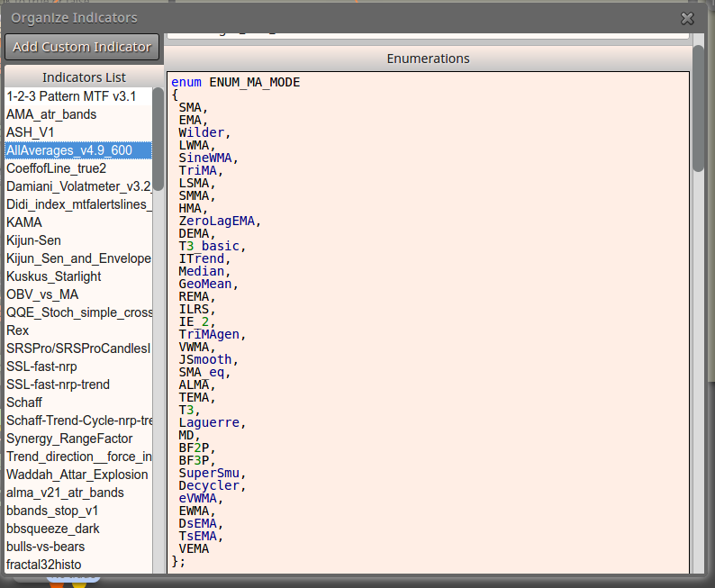The height and width of the screenshot is (588, 715).
Task: Click the Indicators List header
Action: point(84,77)
